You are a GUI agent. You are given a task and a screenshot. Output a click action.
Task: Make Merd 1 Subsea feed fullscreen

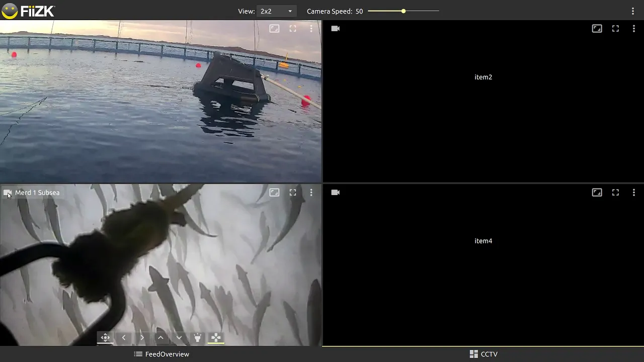pos(293,193)
